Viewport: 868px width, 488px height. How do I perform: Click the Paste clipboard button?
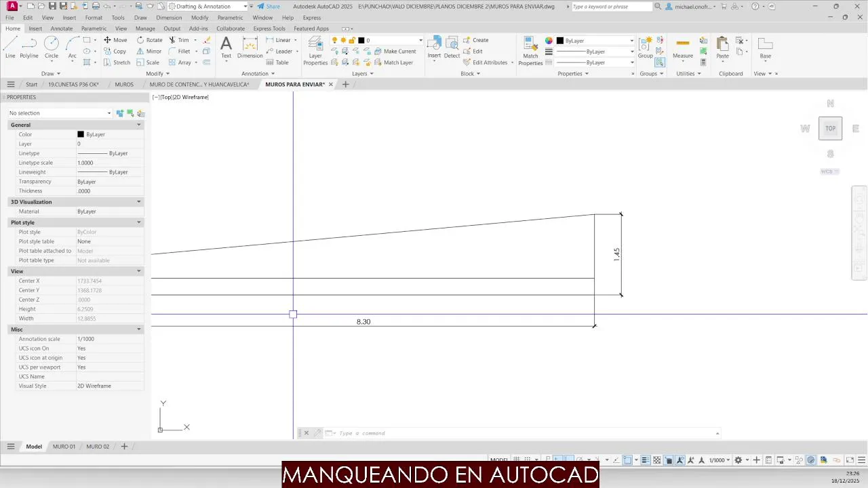tap(723, 47)
